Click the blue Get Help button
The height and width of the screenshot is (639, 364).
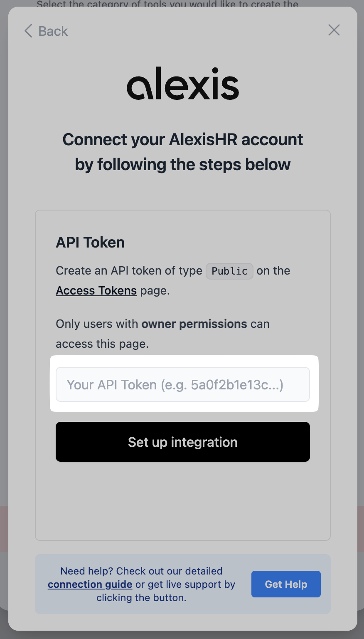tap(286, 584)
